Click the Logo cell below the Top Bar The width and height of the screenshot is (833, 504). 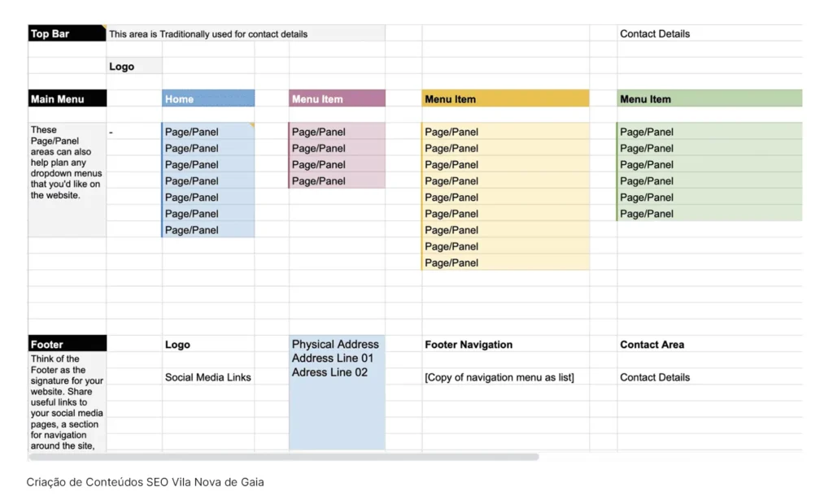pyautogui.click(x=133, y=67)
